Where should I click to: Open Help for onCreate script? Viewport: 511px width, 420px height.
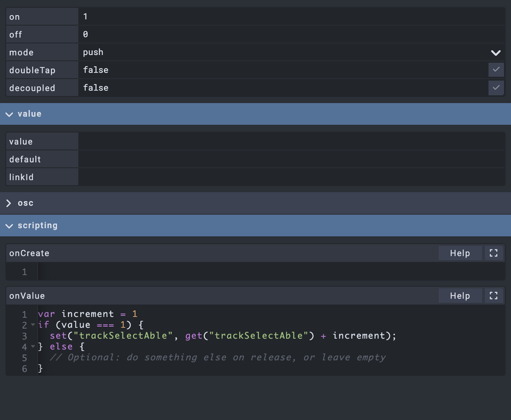(460, 253)
